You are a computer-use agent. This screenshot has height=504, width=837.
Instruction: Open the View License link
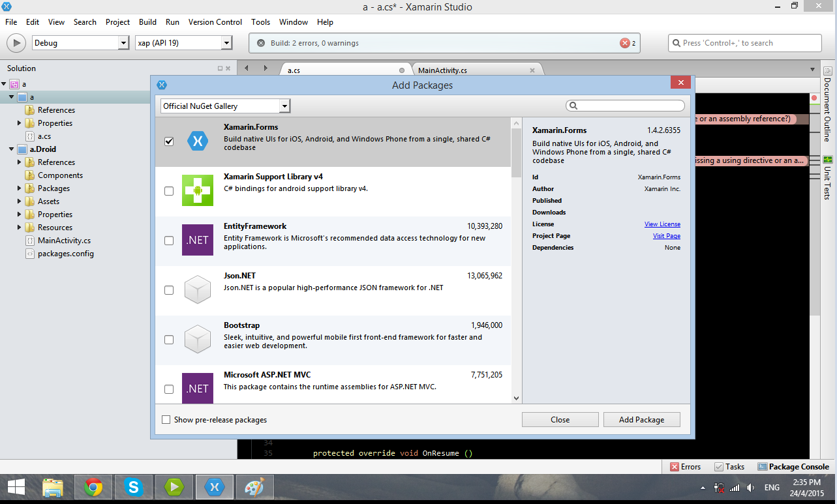662,224
